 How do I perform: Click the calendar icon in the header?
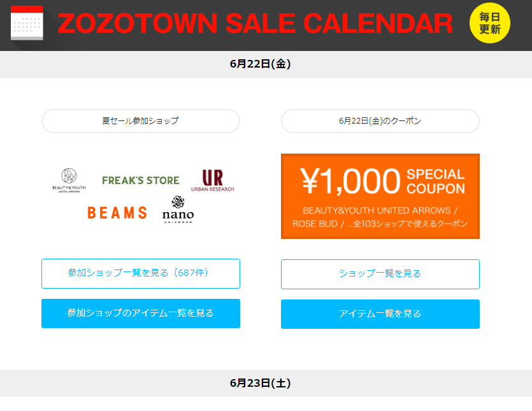tap(27, 23)
